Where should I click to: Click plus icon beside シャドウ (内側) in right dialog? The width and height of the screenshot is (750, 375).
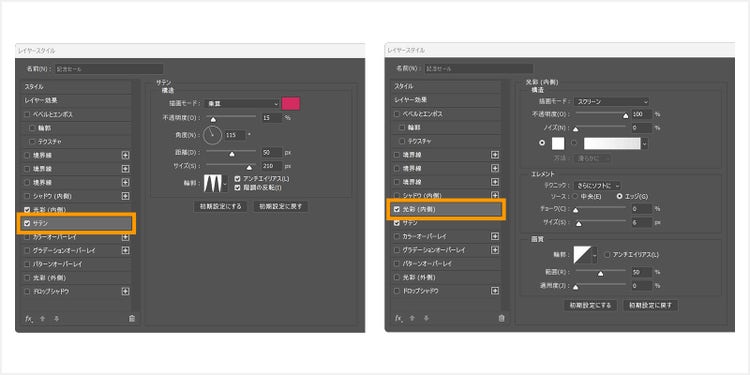click(x=495, y=196)
